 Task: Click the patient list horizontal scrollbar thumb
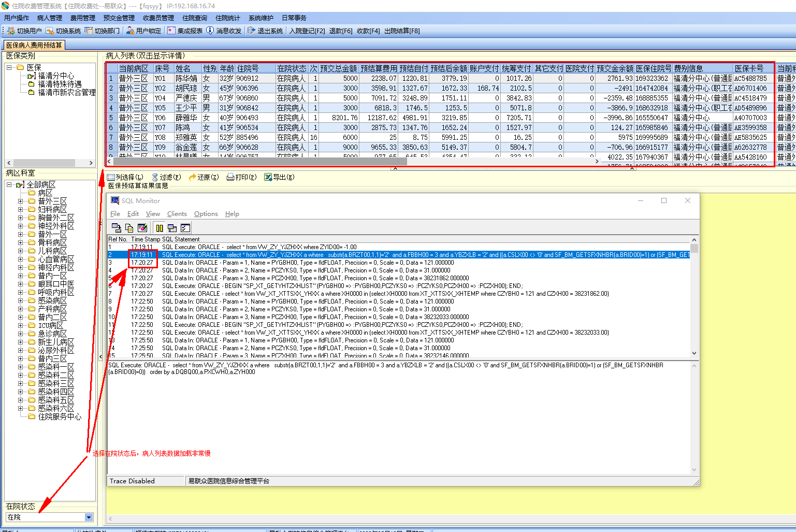(x=260, y=161)
